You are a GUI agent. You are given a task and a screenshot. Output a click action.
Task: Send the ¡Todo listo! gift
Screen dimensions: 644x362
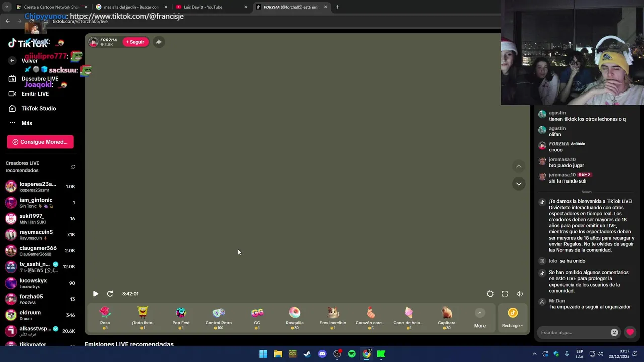click(143, 318)
